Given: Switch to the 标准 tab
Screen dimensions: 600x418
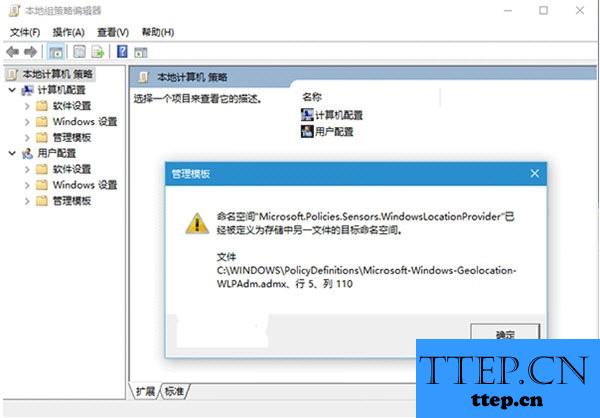Looking at the screenshot, I should click(x=174, y=391).
